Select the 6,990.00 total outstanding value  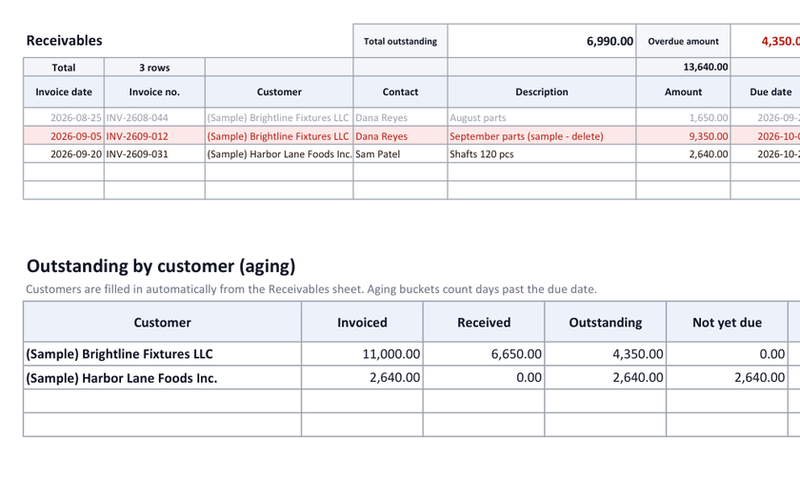tap(542, 41)
